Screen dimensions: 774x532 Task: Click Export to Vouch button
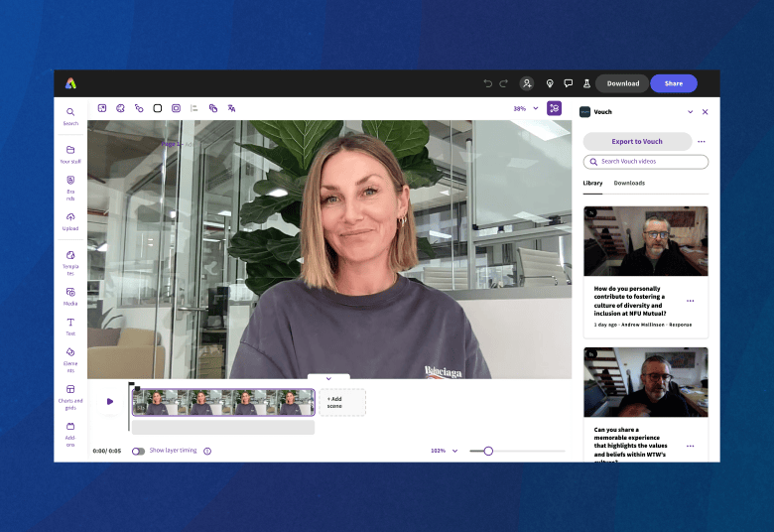pyautogui.click(x=637, y=142)
